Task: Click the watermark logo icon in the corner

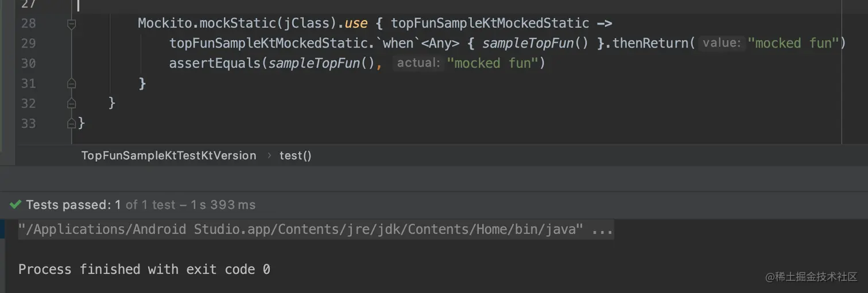Action: pyautogui.click(x=770, y=277)
